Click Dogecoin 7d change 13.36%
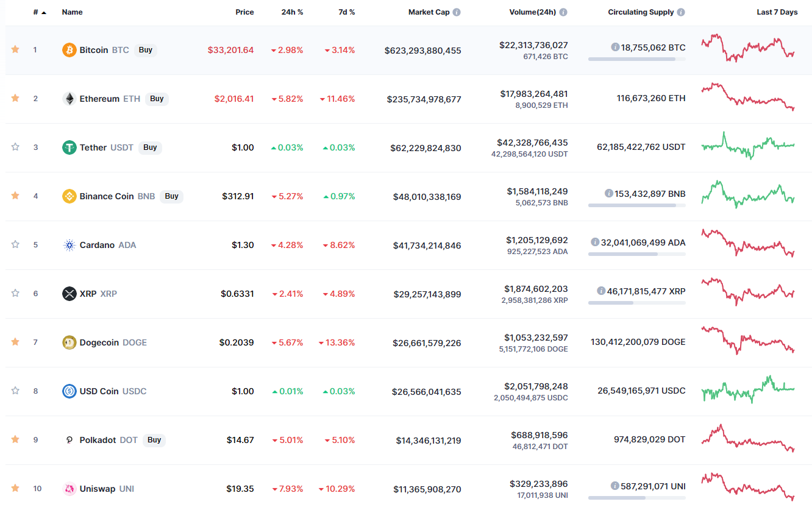Image resolution: width=812 pixels, height=507 pixels. 337,342
